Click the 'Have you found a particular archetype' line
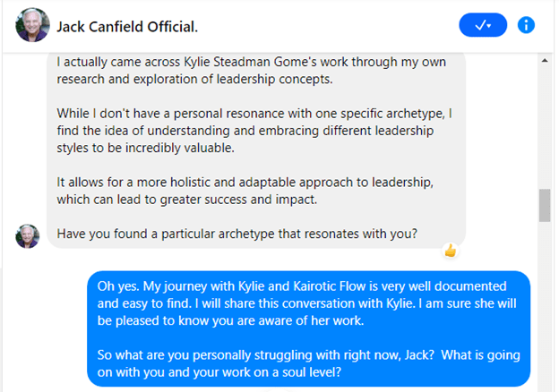559x392 pixels. 236,234
